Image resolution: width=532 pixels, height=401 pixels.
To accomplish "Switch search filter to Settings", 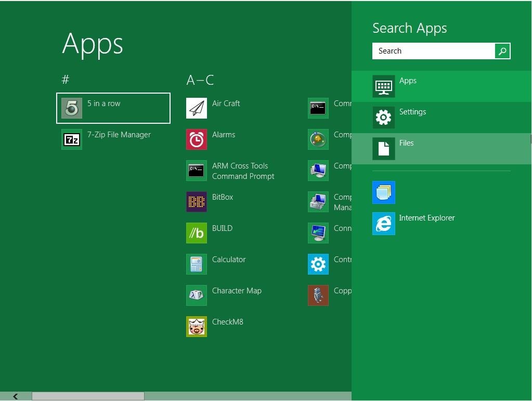I will pos(412,117).
